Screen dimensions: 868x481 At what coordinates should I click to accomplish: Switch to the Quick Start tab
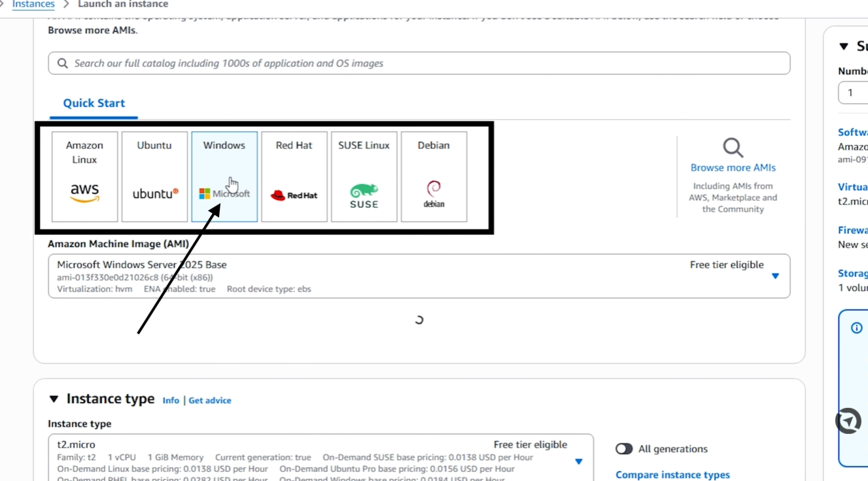(x=94, y=103)
